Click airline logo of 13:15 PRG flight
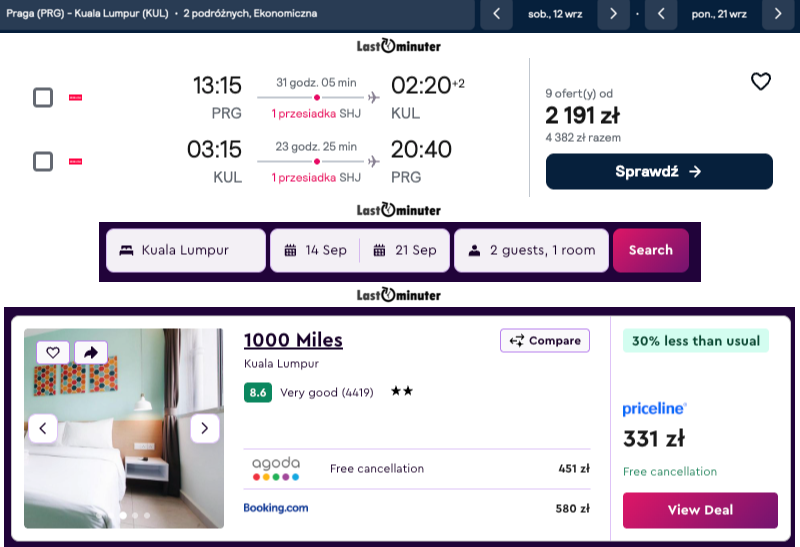Image resolution: width=800 pixels, height=547 pixels. 76,97
